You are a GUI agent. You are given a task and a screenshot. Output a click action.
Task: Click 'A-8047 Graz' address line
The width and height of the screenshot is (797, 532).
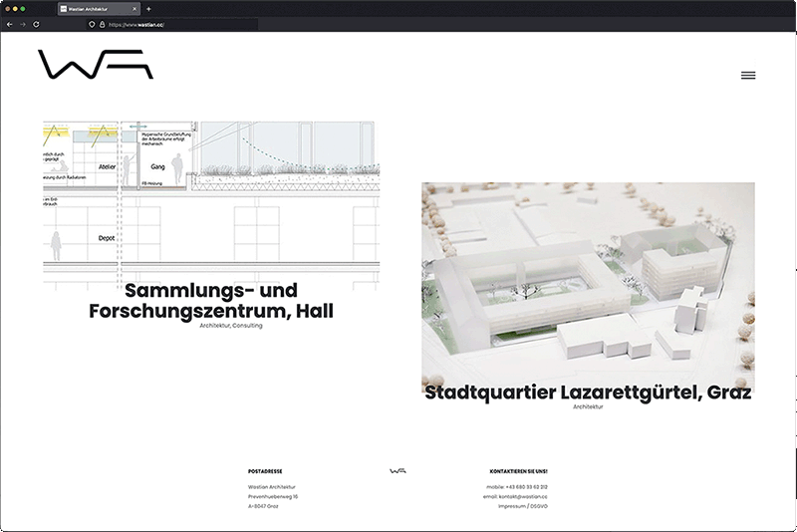click(x=263, y=506)
